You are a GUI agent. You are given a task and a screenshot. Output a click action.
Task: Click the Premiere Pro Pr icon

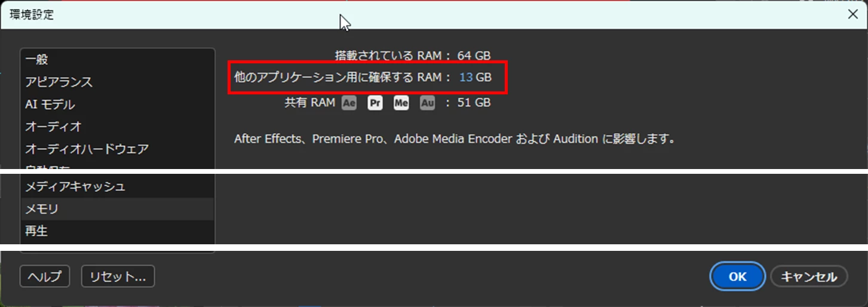(375, 103)
